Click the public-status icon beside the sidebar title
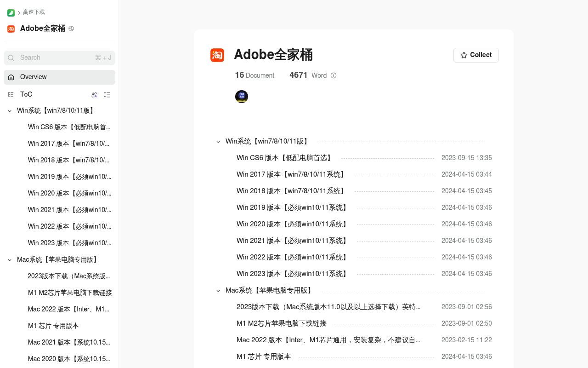This screenshot has width=588, height=368. coord(71,29)
